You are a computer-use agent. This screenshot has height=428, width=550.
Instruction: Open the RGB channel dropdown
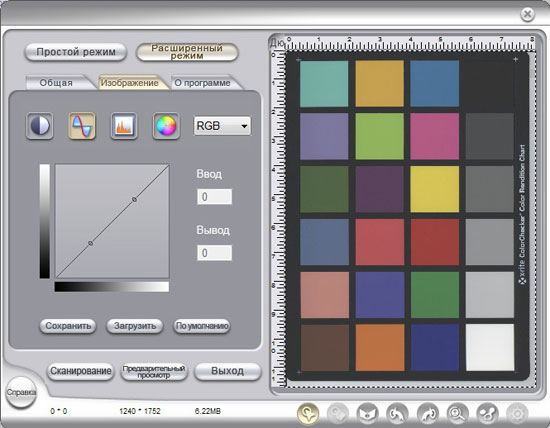(222, 126)
